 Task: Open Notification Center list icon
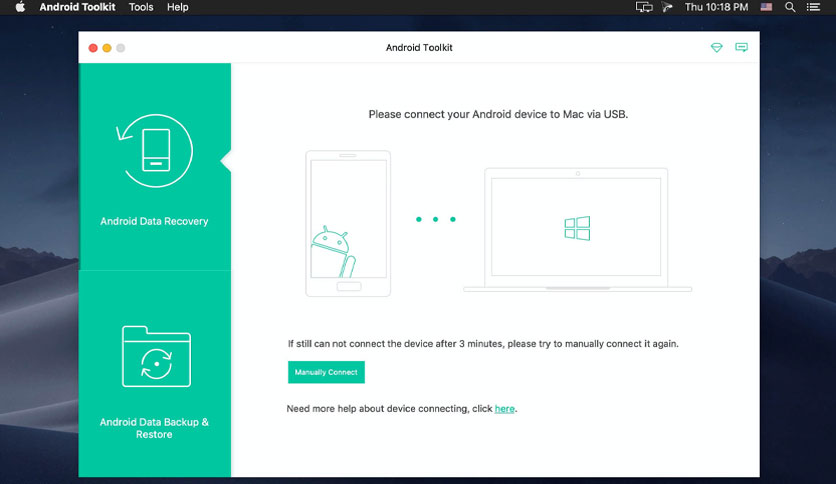(x=813, y=7)
